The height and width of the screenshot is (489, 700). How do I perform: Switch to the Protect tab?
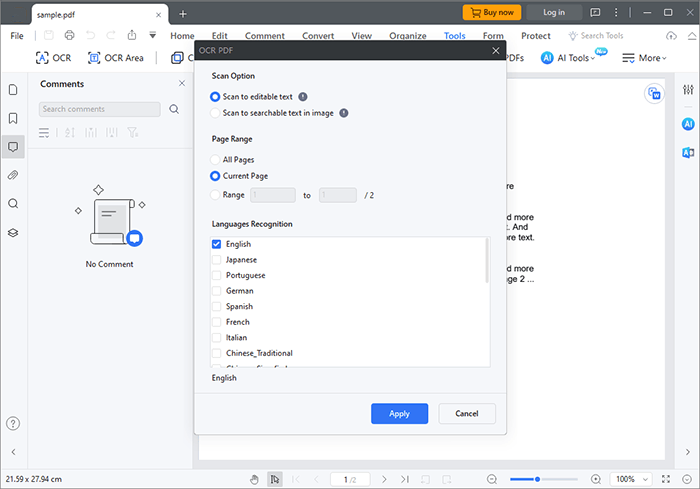pyautogui.click(x=535, y=36)
